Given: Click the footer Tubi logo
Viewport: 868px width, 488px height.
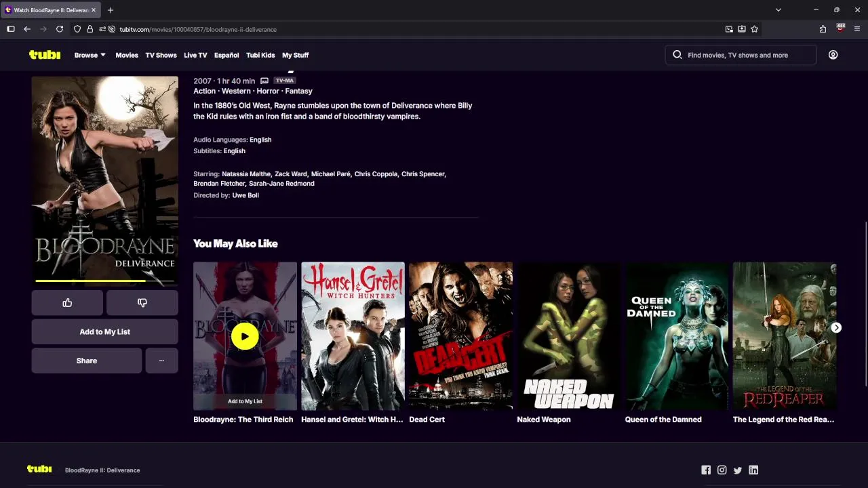Looking at the screenshot, I should tap(39, 469).
